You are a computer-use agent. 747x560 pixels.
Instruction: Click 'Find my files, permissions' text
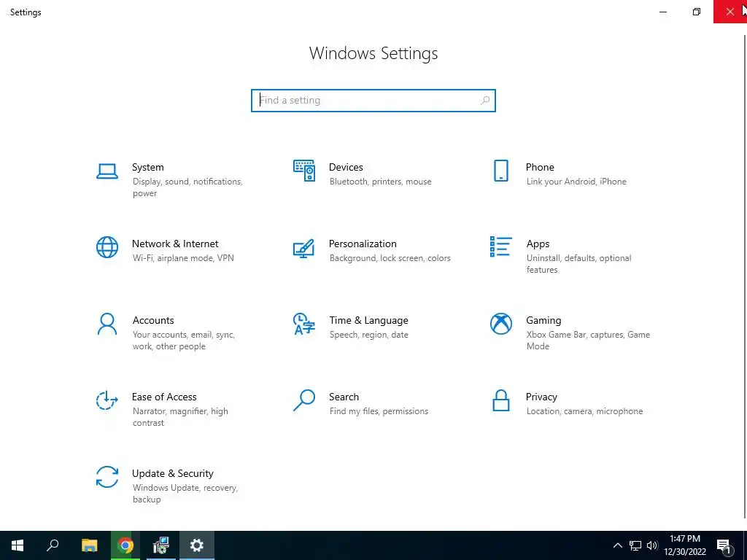coord(379,411)
